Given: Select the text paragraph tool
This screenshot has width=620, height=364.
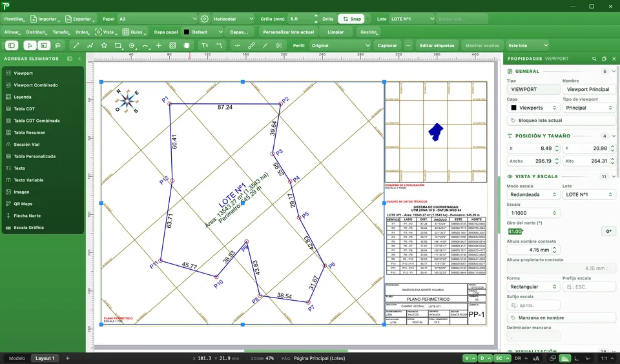Looking at the screenshot, I should [205, 45].
